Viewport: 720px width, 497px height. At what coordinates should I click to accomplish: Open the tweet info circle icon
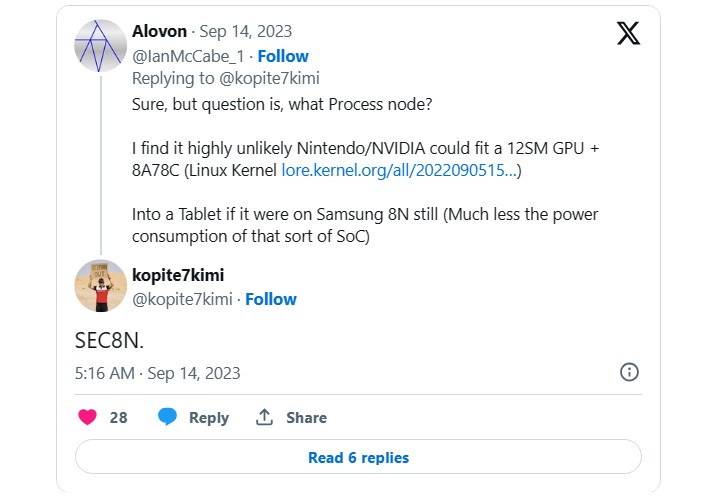(x=629, y=372)
